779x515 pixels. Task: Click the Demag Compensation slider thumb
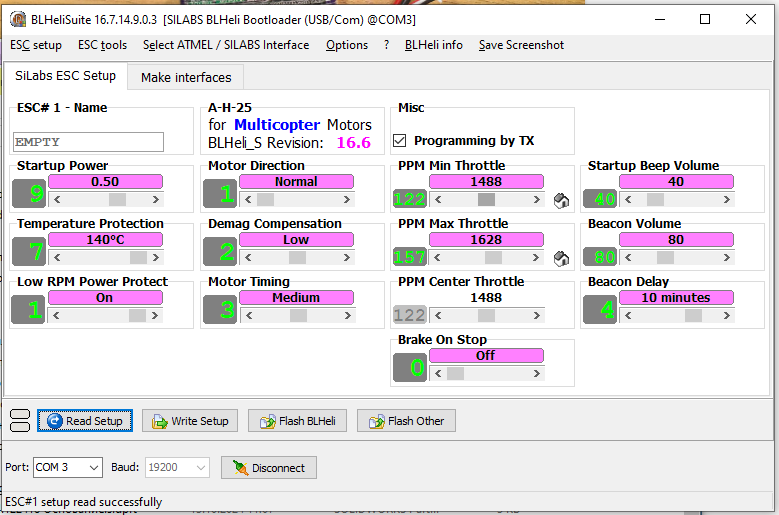(297, 257)
